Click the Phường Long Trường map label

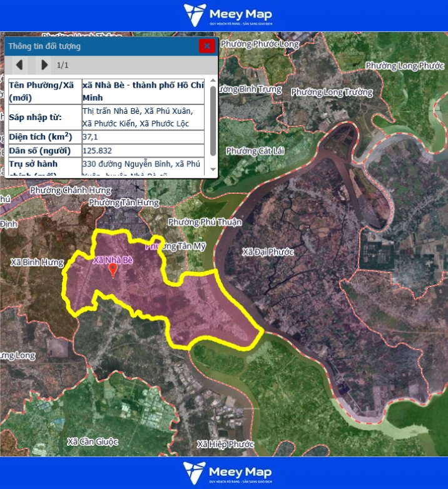pos(332,93)
